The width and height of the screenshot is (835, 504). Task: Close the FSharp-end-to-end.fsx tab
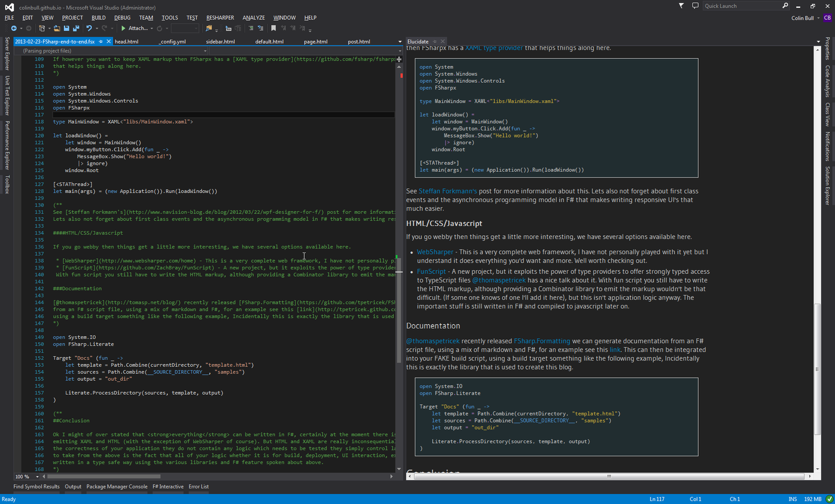(109, 41)
